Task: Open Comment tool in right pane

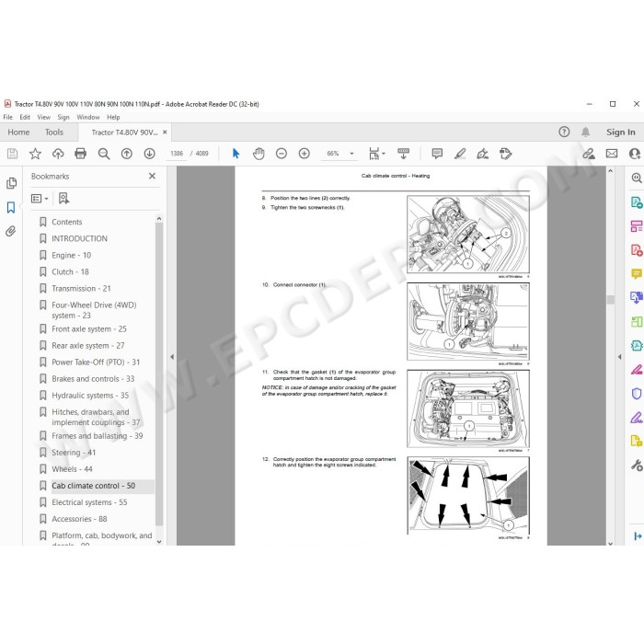Action: pos(637,274)
